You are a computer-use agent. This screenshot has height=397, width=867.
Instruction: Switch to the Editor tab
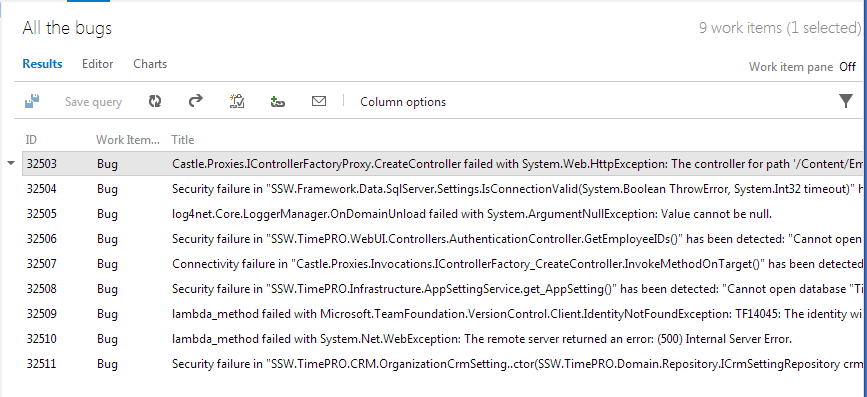[x=98, y=64]
